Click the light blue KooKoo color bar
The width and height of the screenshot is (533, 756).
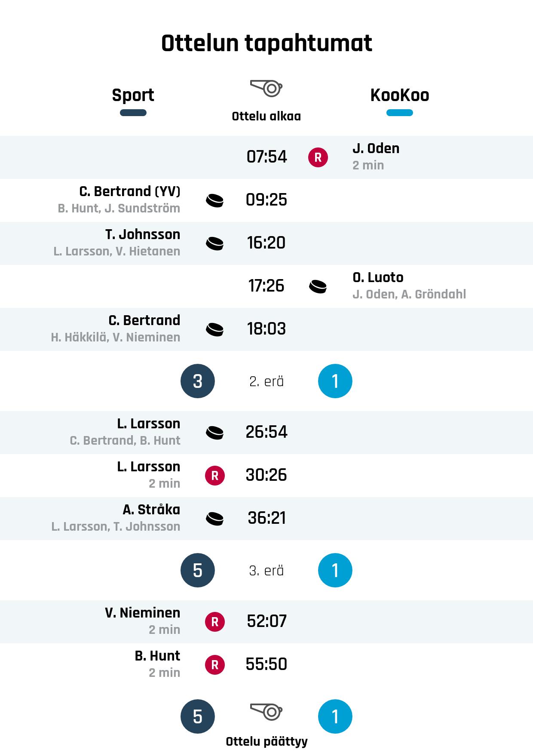pos(399,113)
